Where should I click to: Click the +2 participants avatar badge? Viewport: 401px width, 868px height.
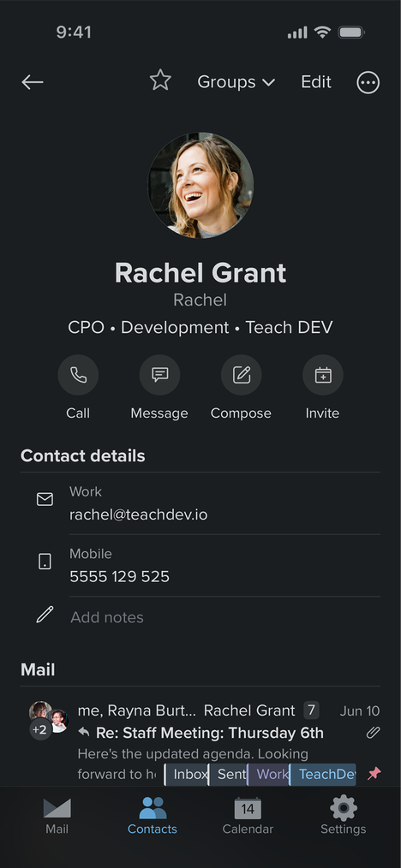pos(39,729)
